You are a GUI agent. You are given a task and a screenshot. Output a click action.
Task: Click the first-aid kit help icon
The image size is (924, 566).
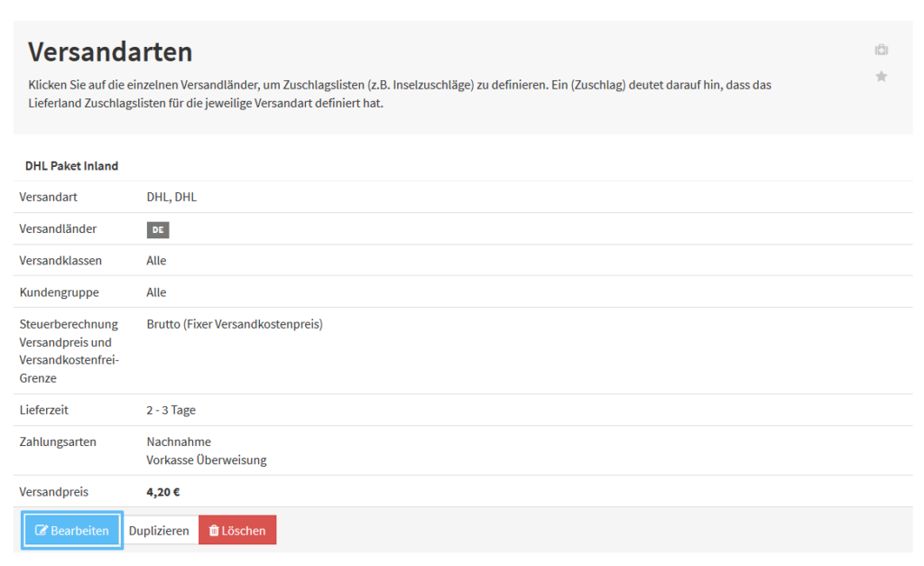point(882,50)
